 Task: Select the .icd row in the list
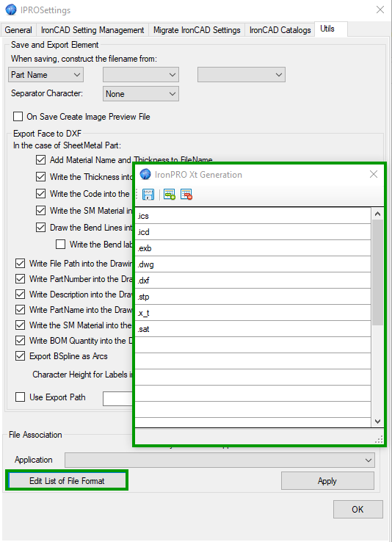[x=253, y=232]
